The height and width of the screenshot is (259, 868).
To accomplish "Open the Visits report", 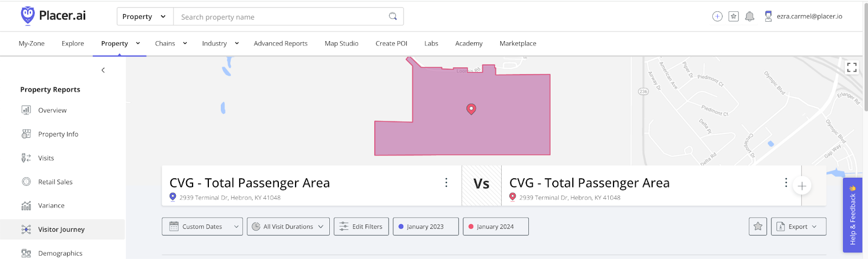I will (46, 158).
